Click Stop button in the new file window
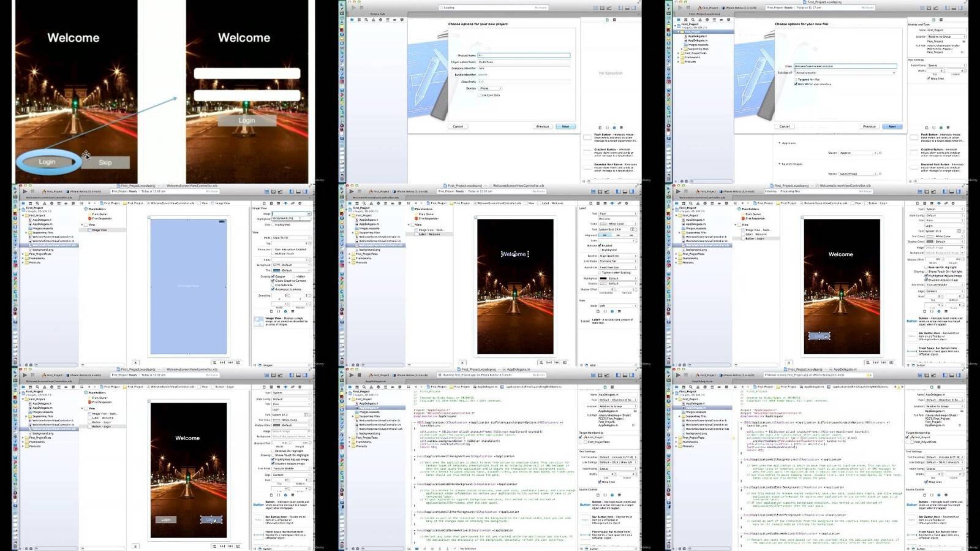980x551 pixels. coord(687,8)
